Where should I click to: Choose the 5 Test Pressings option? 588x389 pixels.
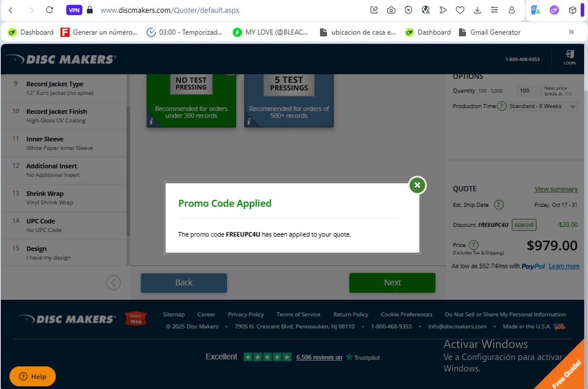[x=289, y=100]
